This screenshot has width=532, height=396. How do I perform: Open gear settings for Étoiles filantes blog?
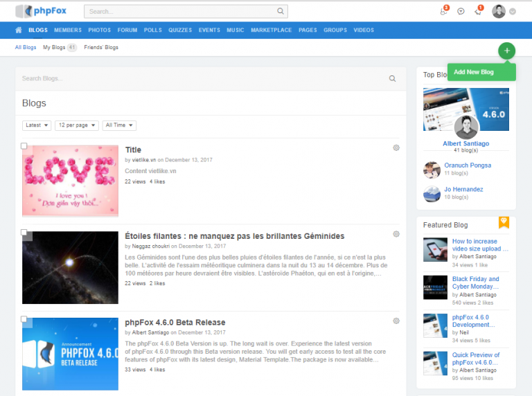(396, 234)
